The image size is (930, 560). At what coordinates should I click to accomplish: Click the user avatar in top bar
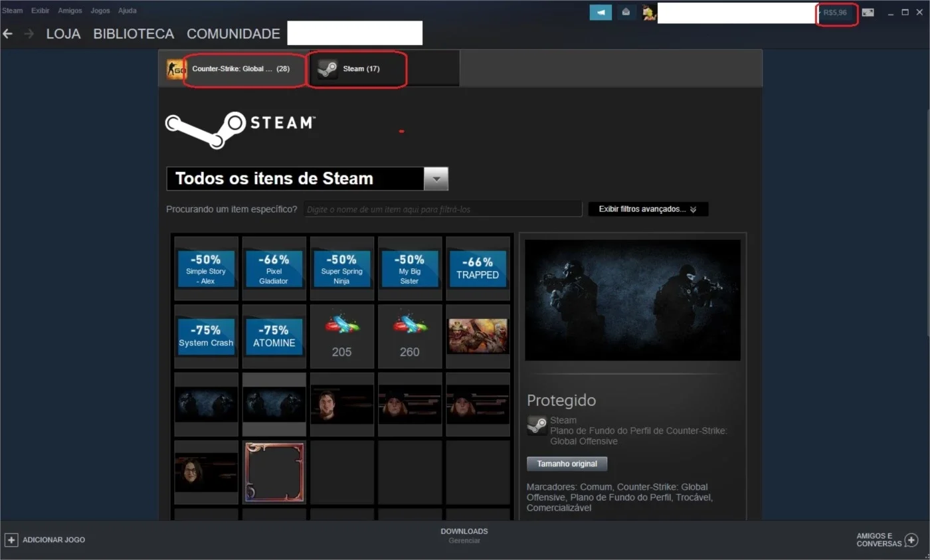coord(649,12)
